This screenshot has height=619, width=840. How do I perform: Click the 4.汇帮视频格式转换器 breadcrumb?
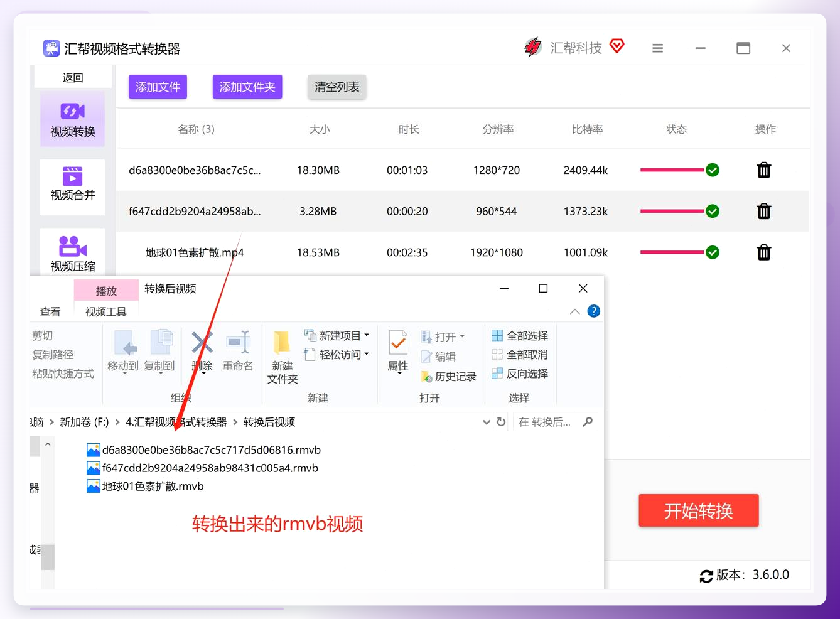176,422
